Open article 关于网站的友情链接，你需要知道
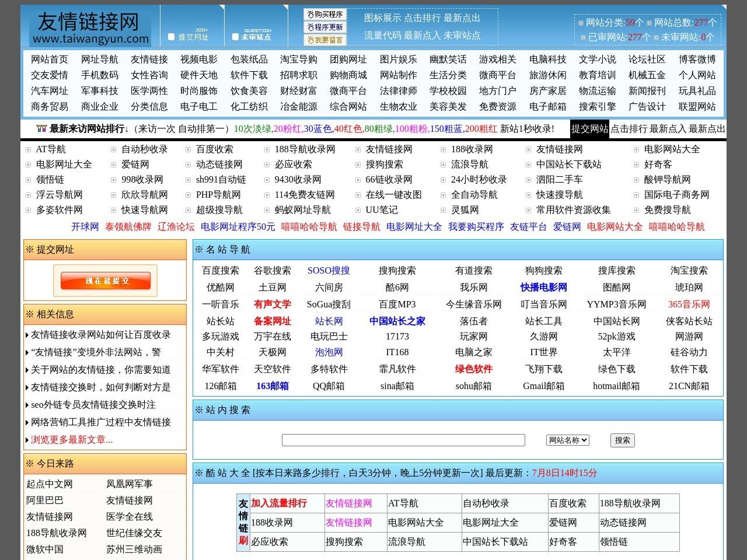Viewport: 747px width, 560px height. pyautogui.click(x=101, y=370)
